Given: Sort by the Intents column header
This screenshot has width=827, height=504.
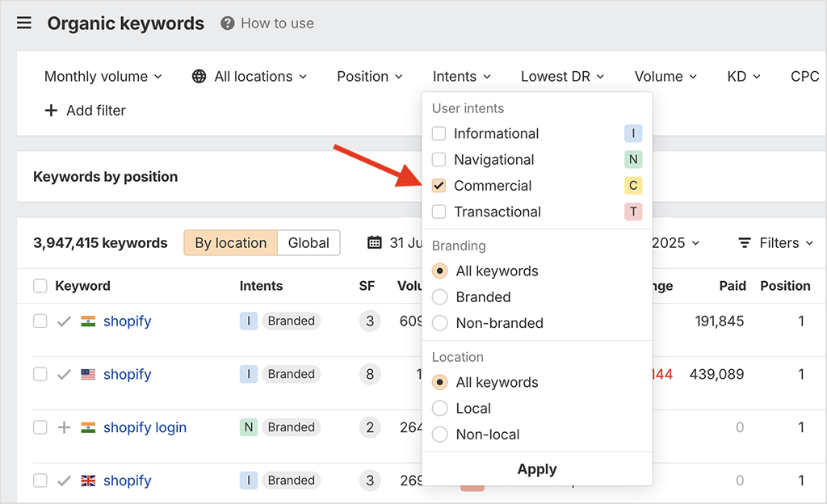Looking at the screenshot, I should point(261,286).
